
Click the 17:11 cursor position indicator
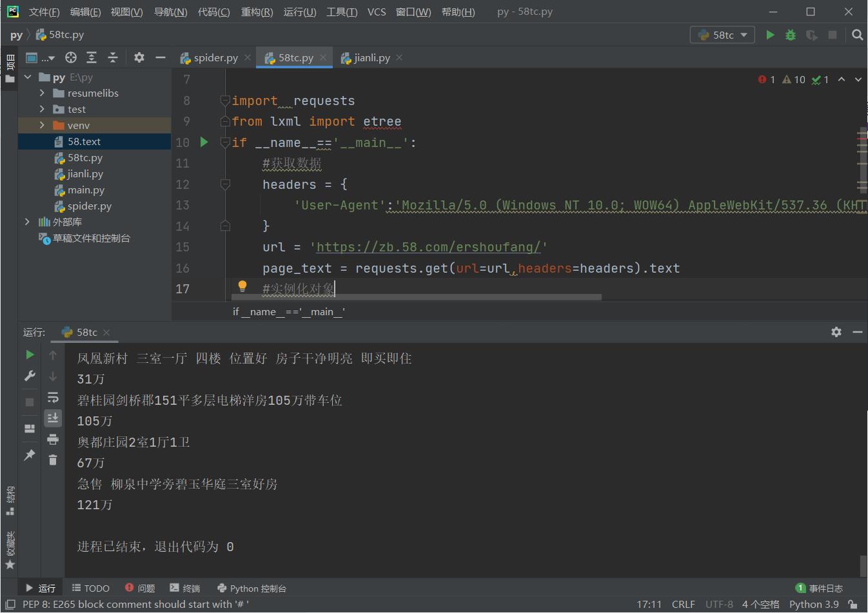click(649, 604)
